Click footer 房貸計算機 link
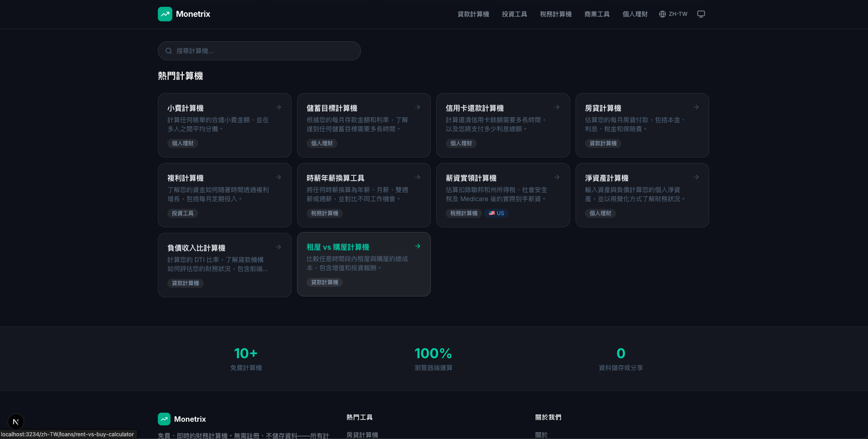868x439 pixels. (362, 435)
